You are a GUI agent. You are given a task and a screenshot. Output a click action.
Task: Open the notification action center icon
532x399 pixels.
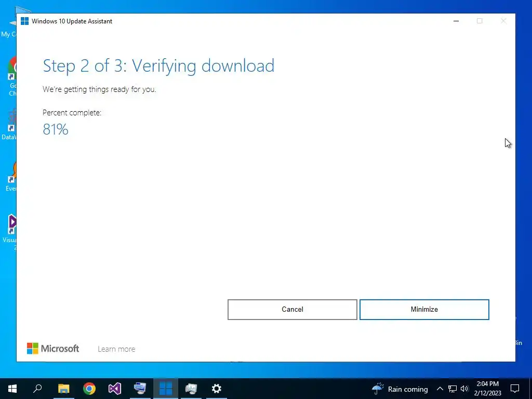[515, 389]
